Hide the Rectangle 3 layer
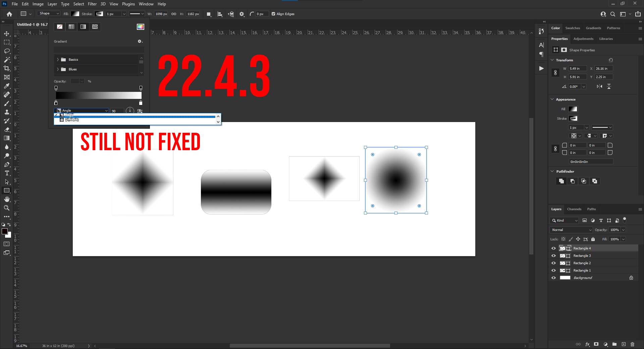644x349 pixels. tap(553, 256)
